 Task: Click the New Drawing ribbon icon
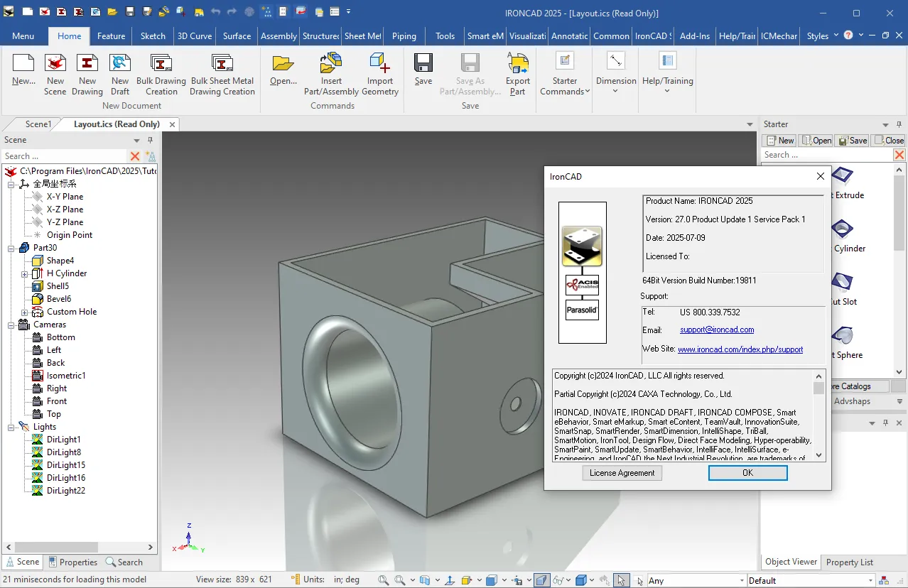coord(87,63)
